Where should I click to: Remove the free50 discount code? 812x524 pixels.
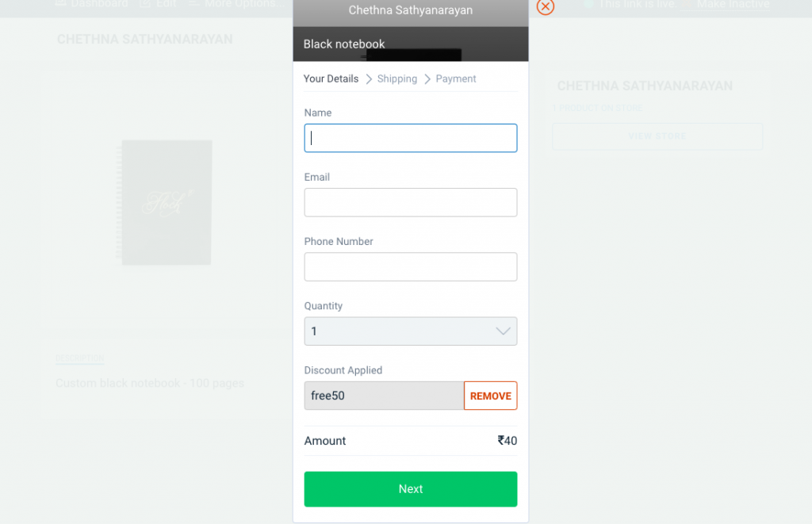490,396
